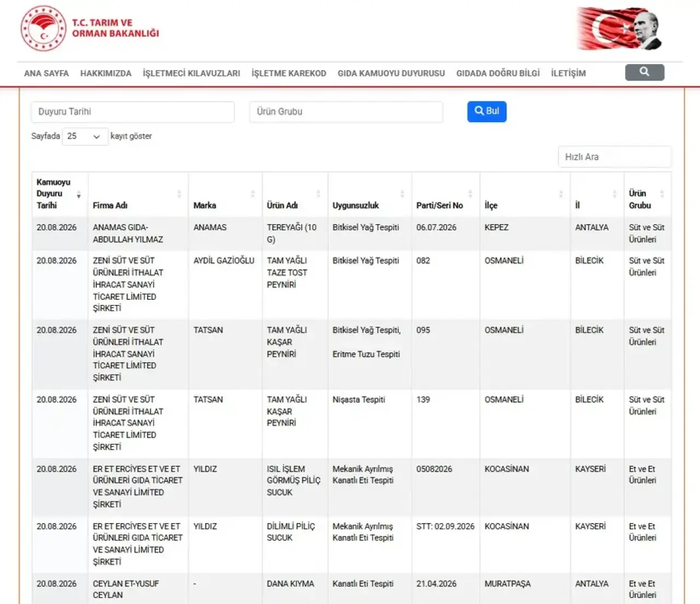This screenshot has width=700, height=604.
Task: Click the STT: 02.09.2026 cell
Action: coord(445,544)
